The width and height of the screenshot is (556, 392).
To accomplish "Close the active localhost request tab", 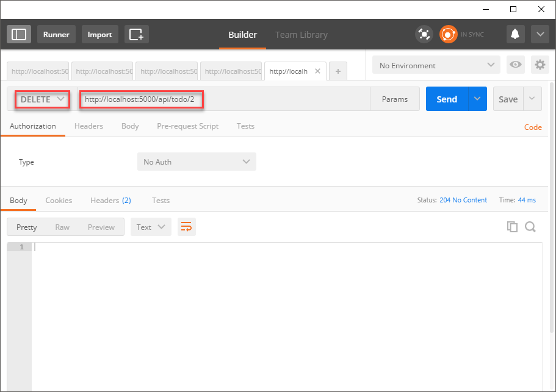I will 317,71.
